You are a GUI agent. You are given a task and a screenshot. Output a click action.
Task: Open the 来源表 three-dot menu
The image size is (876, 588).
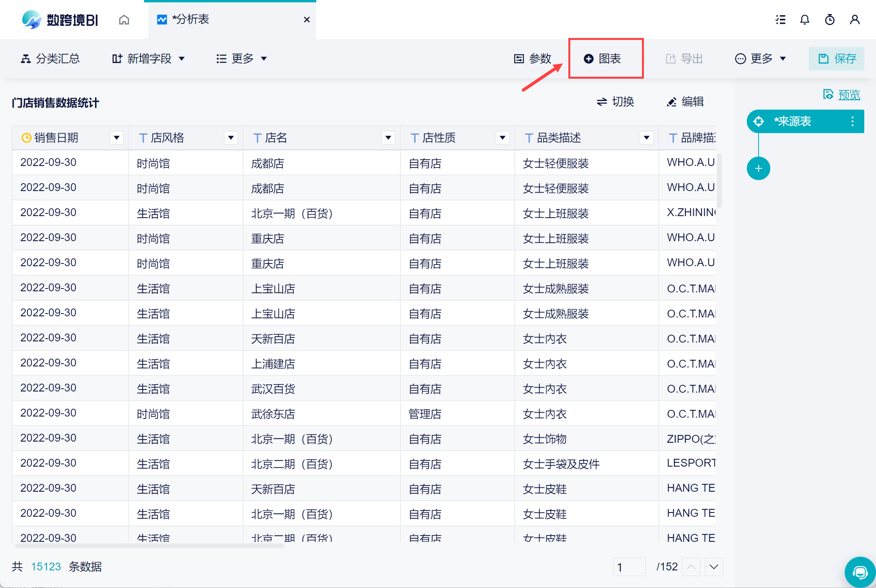pyautogui.click(x=853, y=121)
